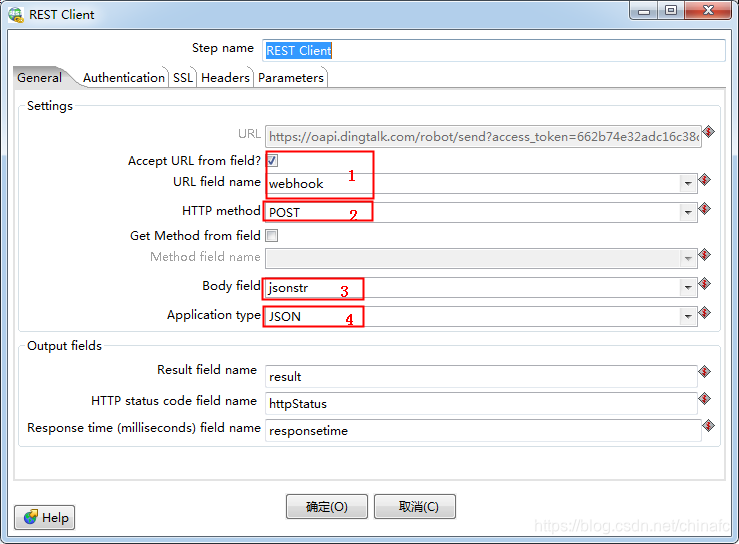The image size is (739, 544).
Task: Click the REST Client title bar icon
Action: pos(16,15)
